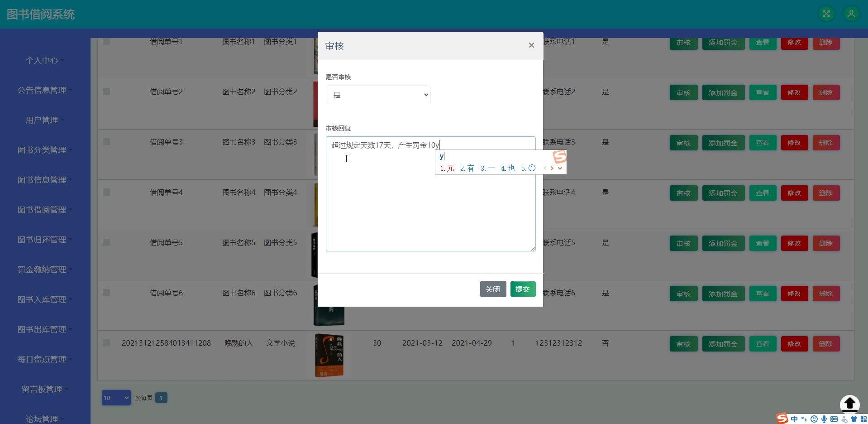Click 添加罚金 in the 晚熟的人 row
868x424 pixels.
pos(723,344)
